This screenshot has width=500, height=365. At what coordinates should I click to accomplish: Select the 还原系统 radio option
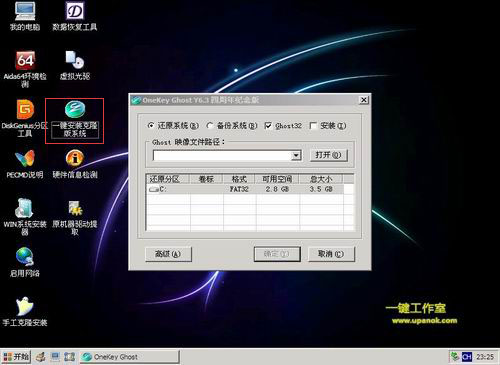(173, 126)
